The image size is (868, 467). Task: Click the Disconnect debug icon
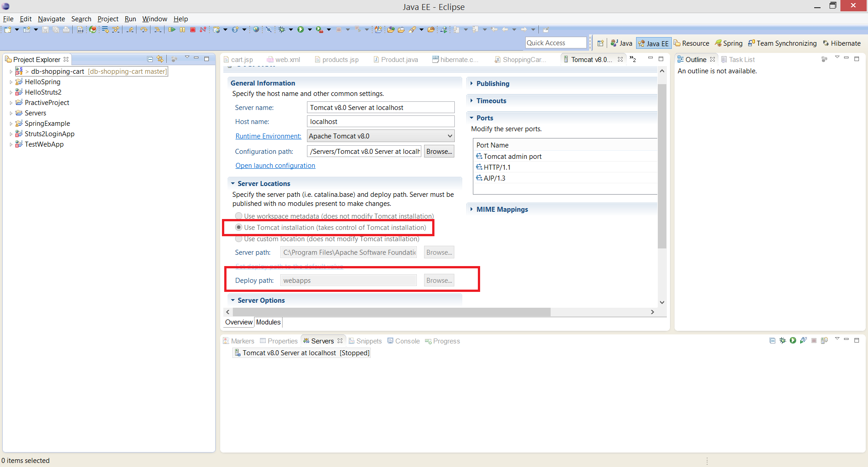pos(203,29)
